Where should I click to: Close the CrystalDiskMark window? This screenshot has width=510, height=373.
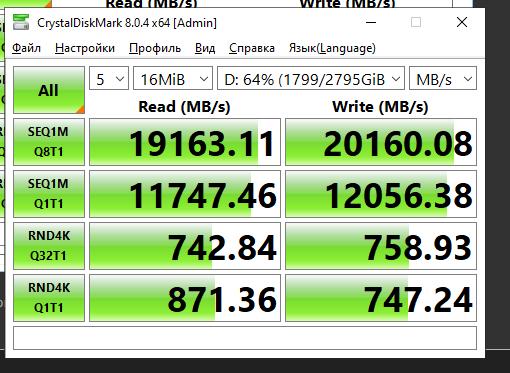(x=462, y=23)
